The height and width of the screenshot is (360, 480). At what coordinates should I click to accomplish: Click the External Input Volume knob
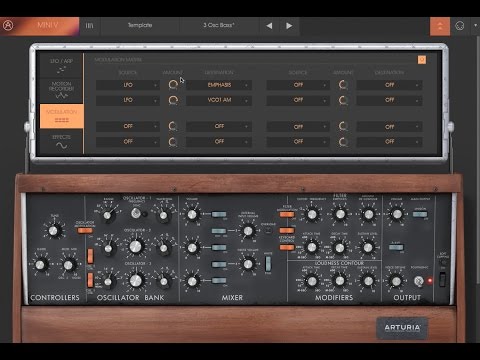coord(248,230)
